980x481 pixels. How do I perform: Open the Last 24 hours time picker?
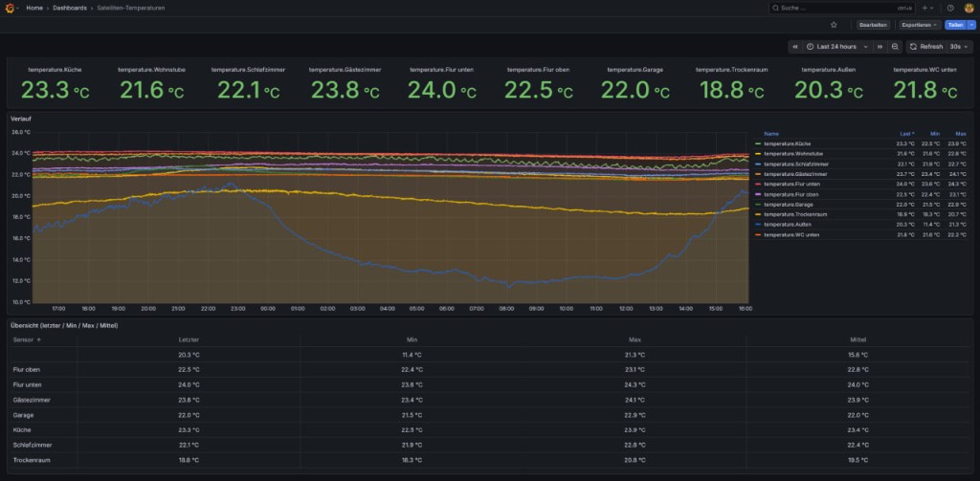coord(837,47)
